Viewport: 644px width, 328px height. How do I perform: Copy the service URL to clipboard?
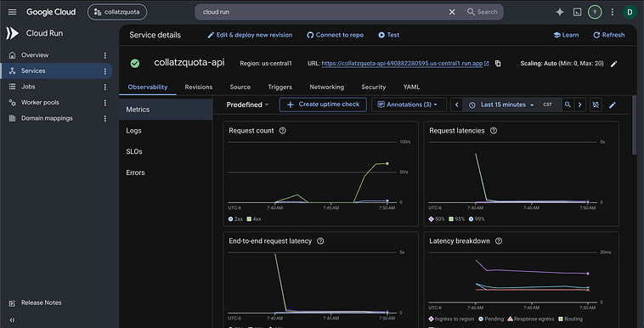498,63
